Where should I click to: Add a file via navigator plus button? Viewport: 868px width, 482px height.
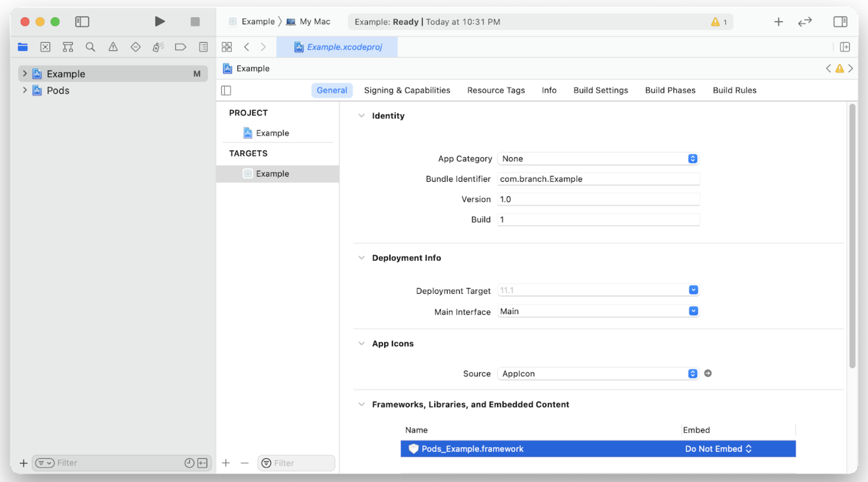click(23, 463)
